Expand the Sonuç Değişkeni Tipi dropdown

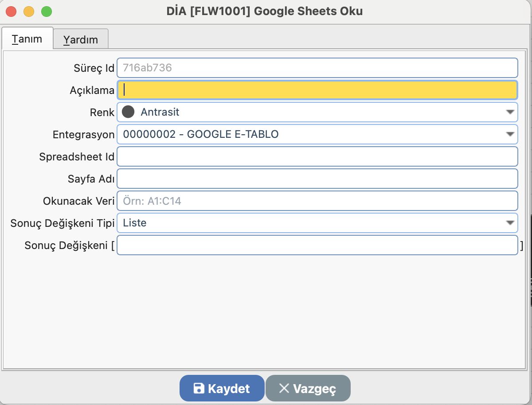pos(510,223)
